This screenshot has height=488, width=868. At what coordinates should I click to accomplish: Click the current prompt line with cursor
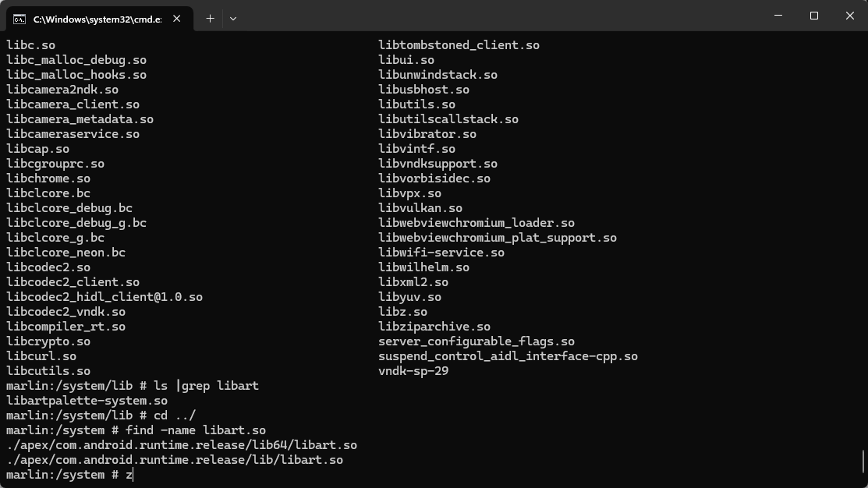coord(70,475)
